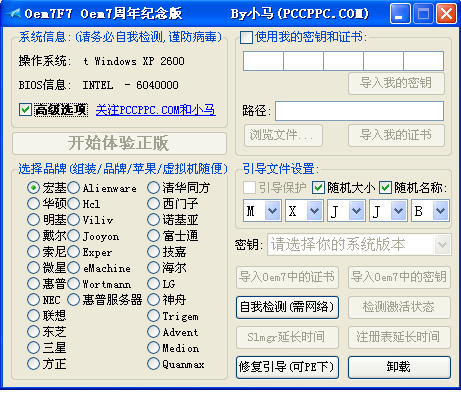Click the last product key segment field
This screenshot has height=393, width=461.
(424, 61)
